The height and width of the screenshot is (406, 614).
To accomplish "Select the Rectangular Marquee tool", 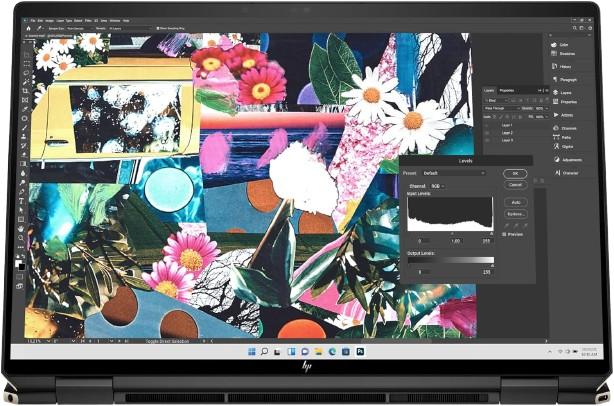I will [x=26, y=63].
